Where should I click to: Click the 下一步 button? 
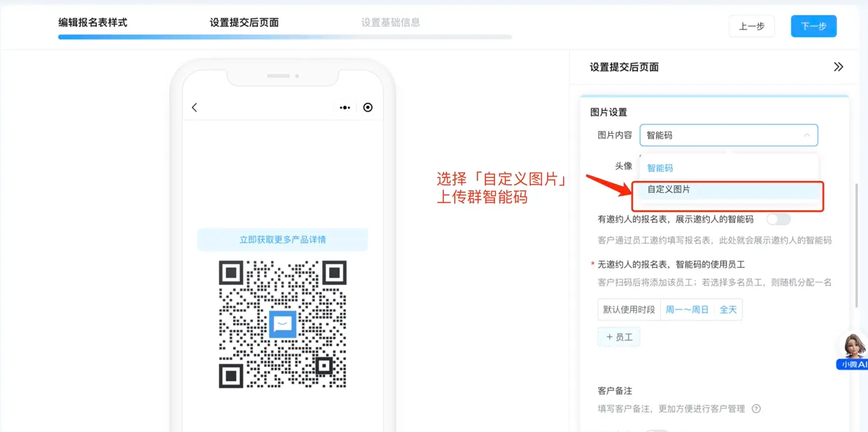[x=813, y=26]
